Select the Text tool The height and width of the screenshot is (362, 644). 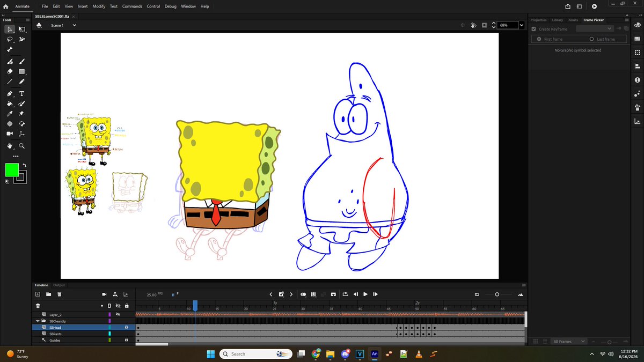(x=22, y=93)
